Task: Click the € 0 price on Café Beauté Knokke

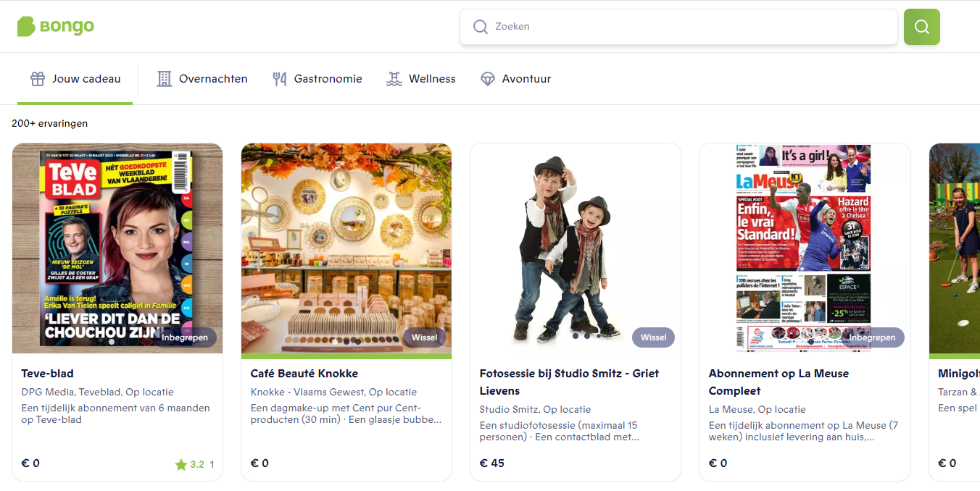Action: point(259,463)
